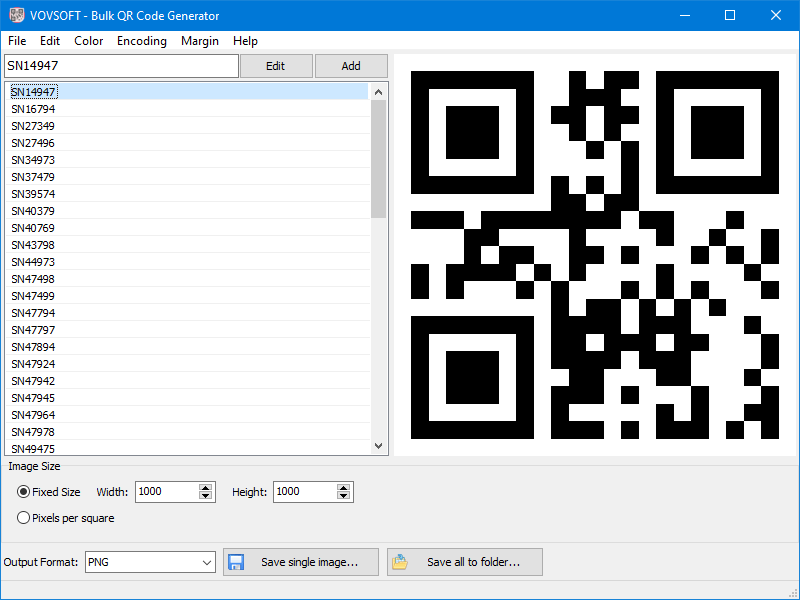Open the Encoding menu
Image resolution: width=800 pixels, height=600 pixels.
point(141,41)
